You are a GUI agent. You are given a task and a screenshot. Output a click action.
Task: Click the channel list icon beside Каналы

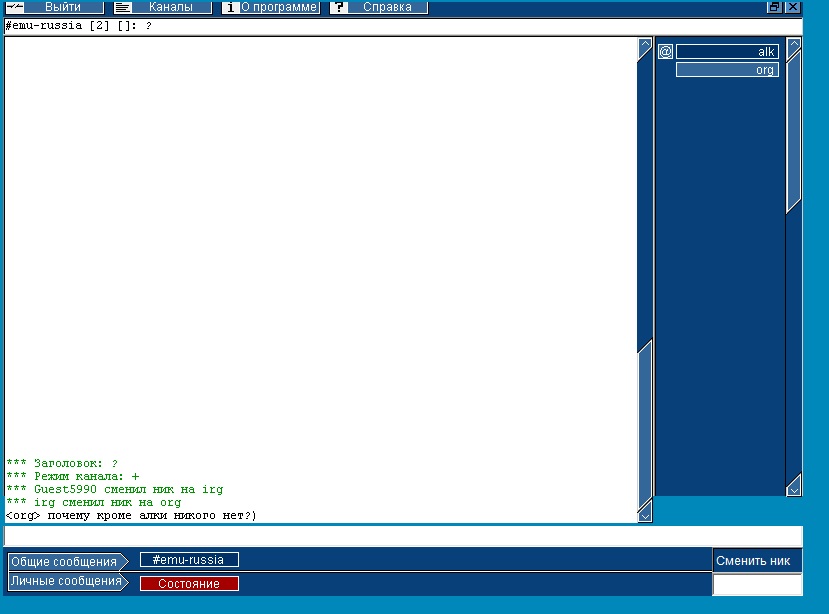tap(123, 7)
